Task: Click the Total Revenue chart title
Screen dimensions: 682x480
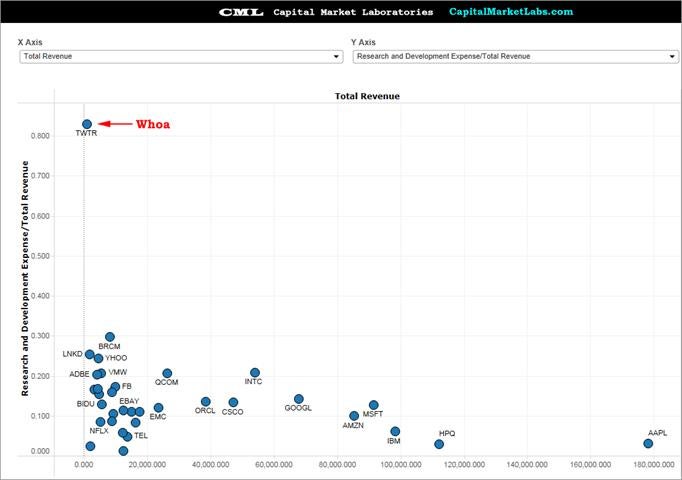Action: (x=367, y=96)
